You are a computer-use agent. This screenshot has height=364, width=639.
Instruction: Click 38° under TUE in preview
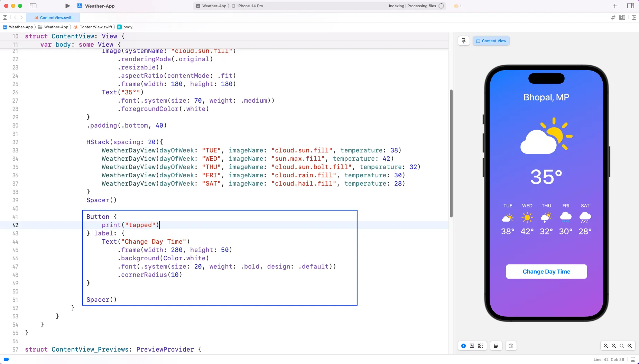point(508,231)
